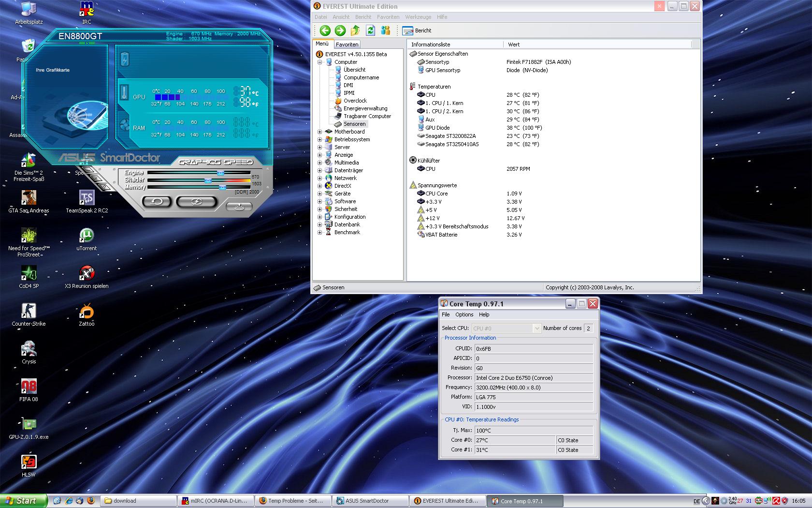Open the X3 Reunion spielen shortcut

[x=87, y=277]
